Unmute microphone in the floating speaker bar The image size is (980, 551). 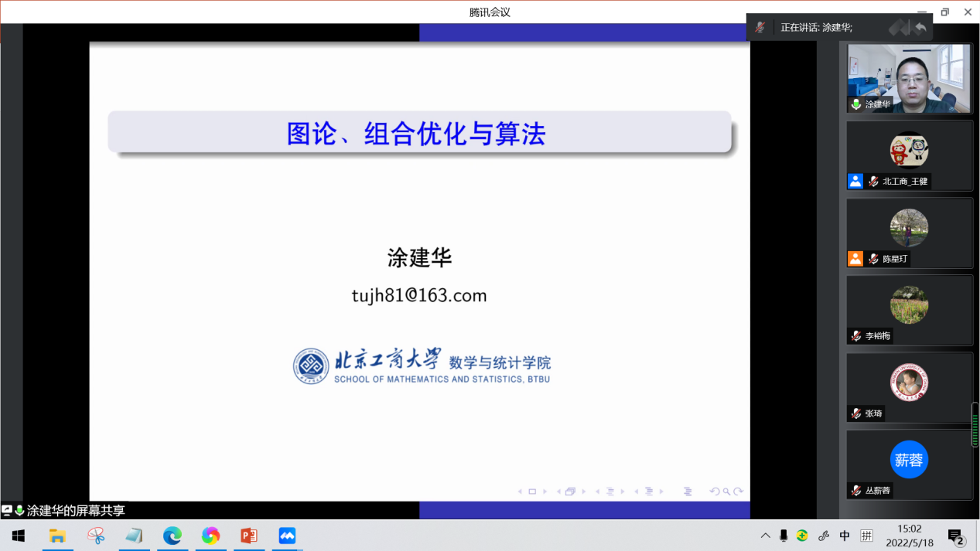(760, 27)
